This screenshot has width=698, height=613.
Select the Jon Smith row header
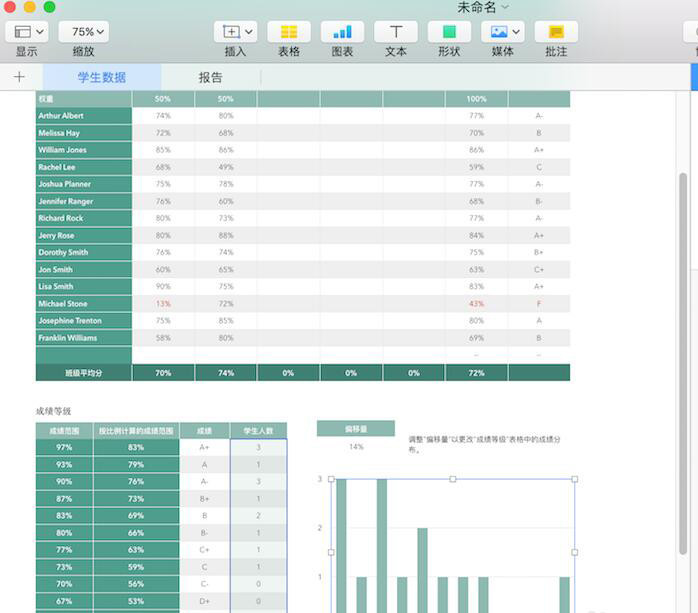pyautogui.click(x=84, y=269)
